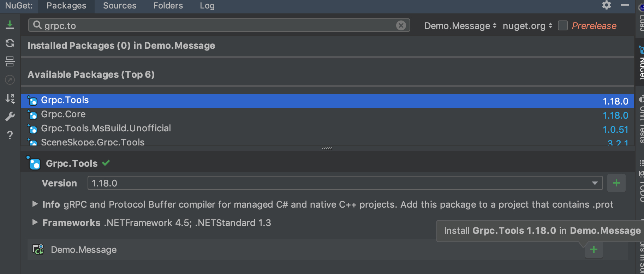
Task: Click the refresh packages icon
Action: [10, 43]
